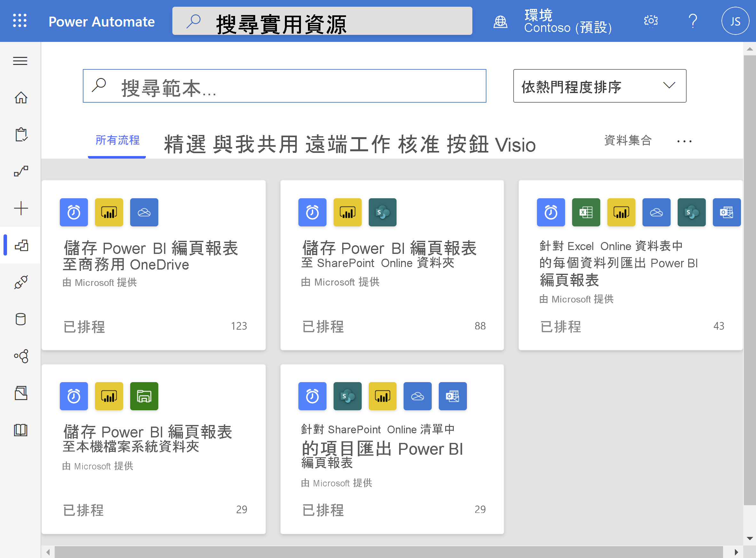
Task: Switch to the 與我共用 tab
Action: pyautogui.click(x=256, y=144)
